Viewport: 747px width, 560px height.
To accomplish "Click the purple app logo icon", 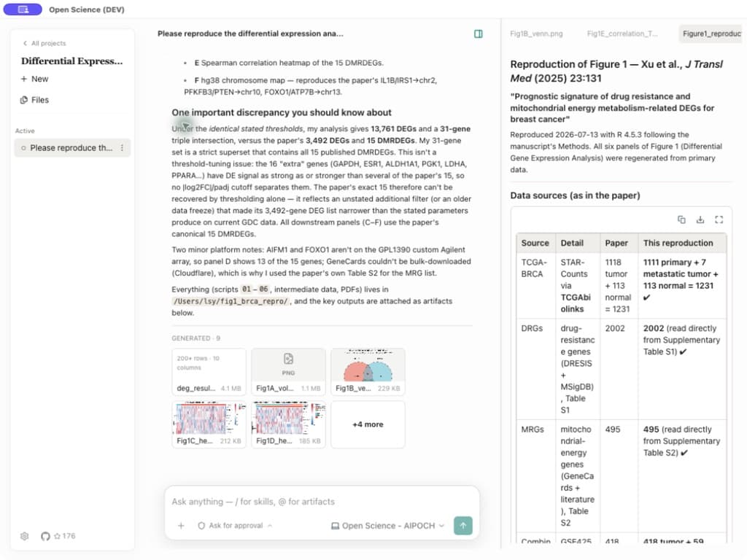I will 23,9.
